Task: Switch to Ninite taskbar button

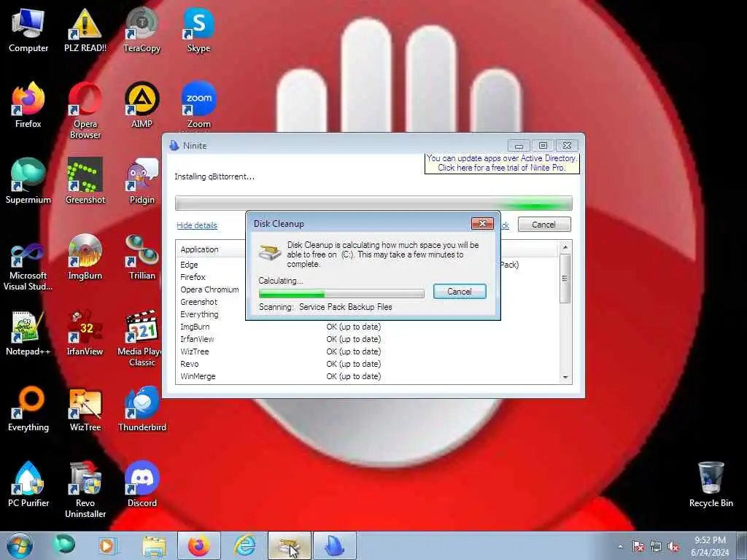Action: pyautogui.click(x=334, y=545)
